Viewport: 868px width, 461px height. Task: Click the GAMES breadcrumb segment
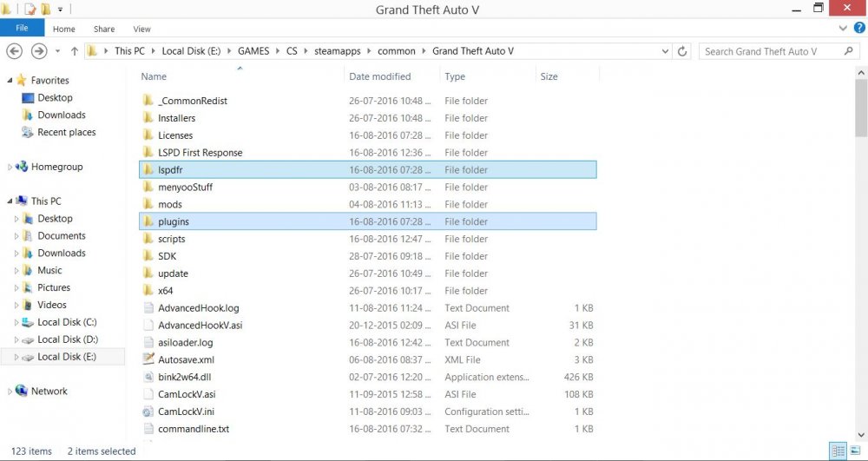[253, 51]
